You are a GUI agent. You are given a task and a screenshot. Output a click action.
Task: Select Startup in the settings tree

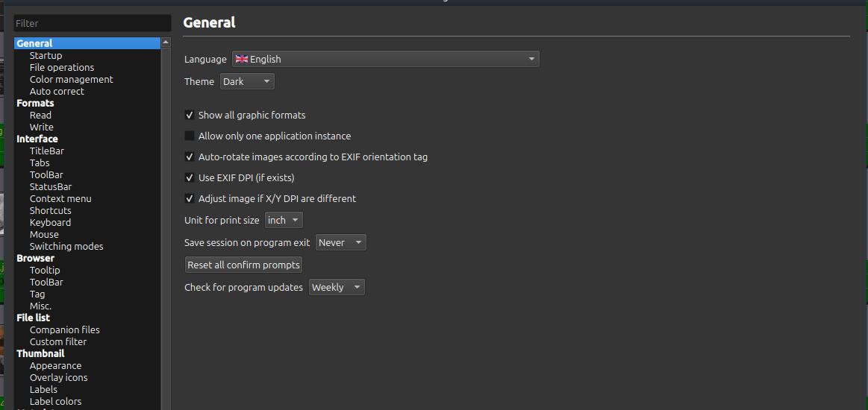pyautogui.click(x=46, y=55)
